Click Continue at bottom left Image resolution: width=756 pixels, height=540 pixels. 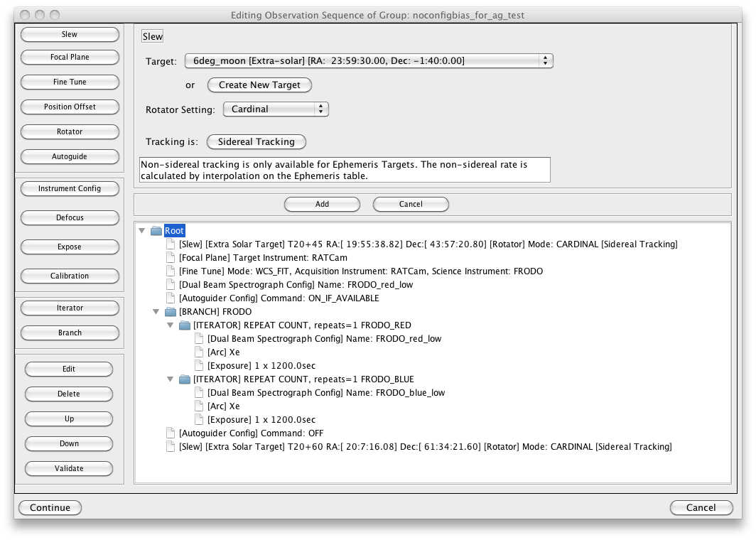[50, 508]
